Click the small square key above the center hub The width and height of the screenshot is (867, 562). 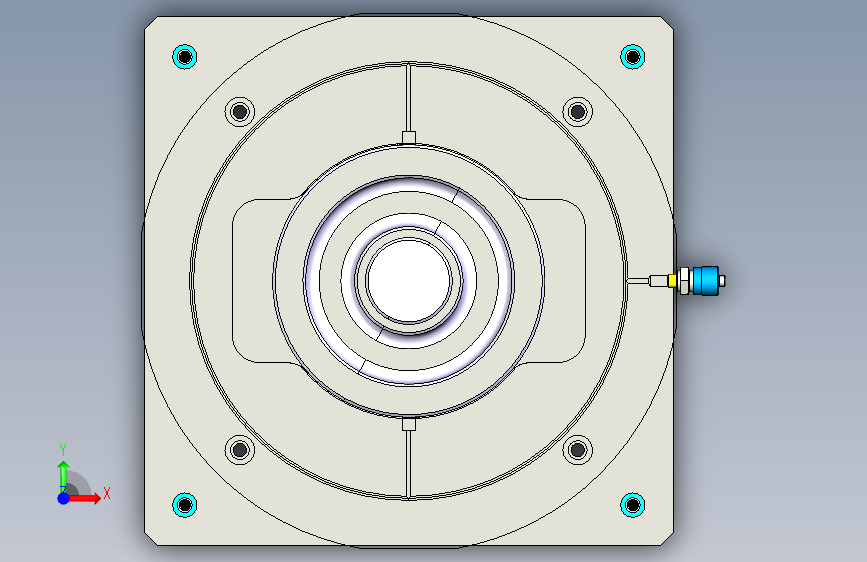(409, 137)
